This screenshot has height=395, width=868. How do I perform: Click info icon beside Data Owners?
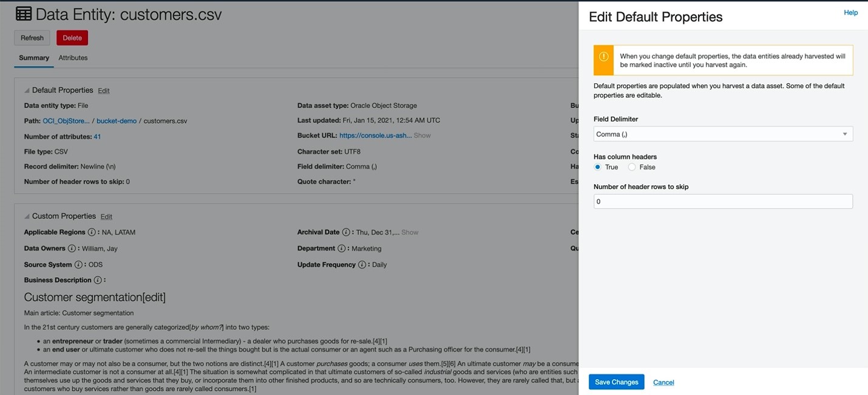pos(72,249)
